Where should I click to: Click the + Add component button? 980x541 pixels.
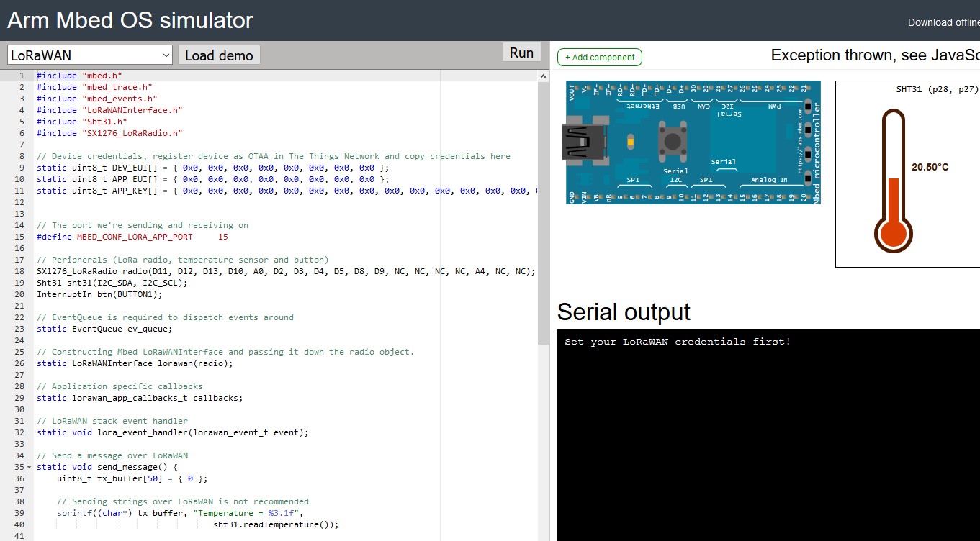point(600,57)
